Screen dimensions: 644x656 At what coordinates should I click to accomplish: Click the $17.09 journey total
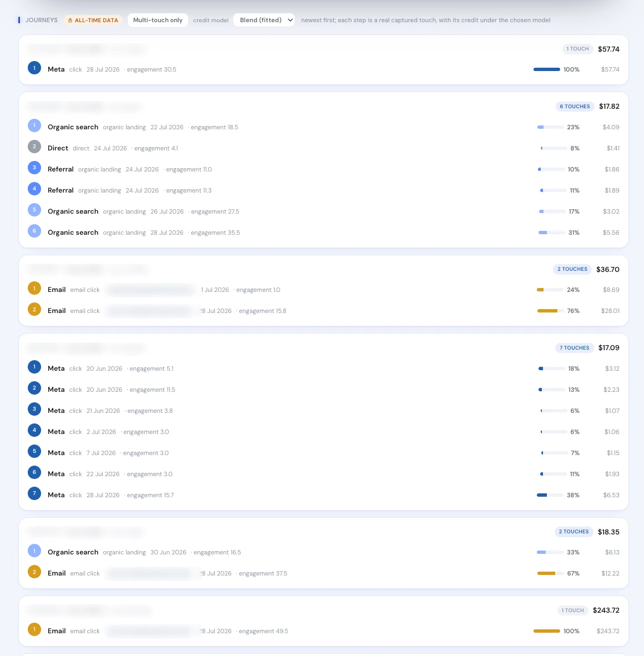coord(609,347)
